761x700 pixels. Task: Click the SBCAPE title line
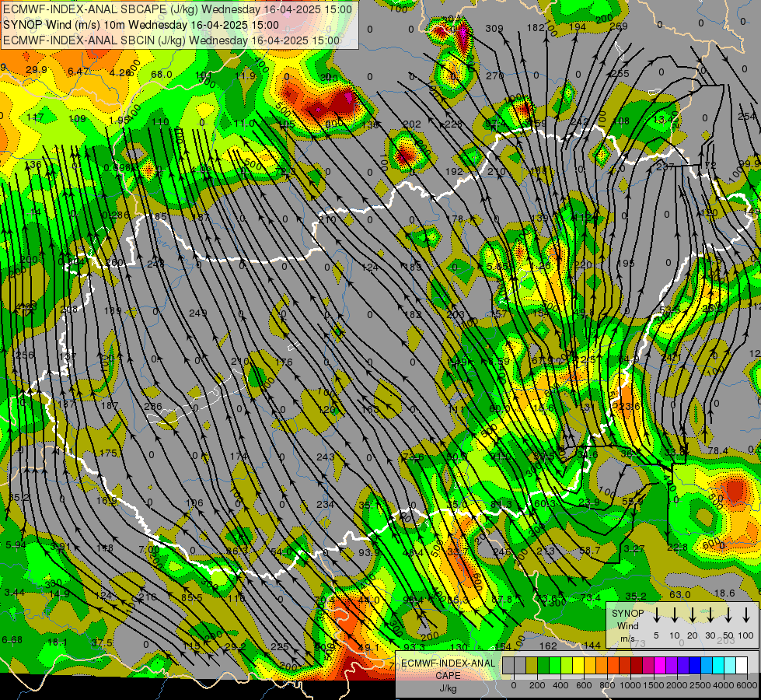click(178, 9)
